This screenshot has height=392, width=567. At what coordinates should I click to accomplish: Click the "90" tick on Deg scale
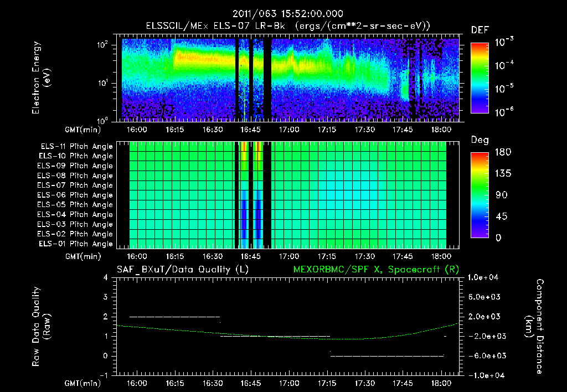tap(502, 195)
